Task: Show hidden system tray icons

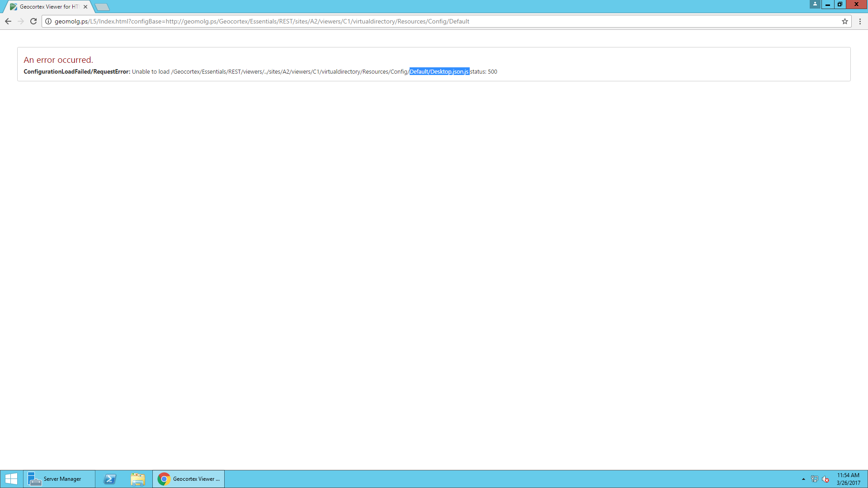Action: (x=803, y=479)
